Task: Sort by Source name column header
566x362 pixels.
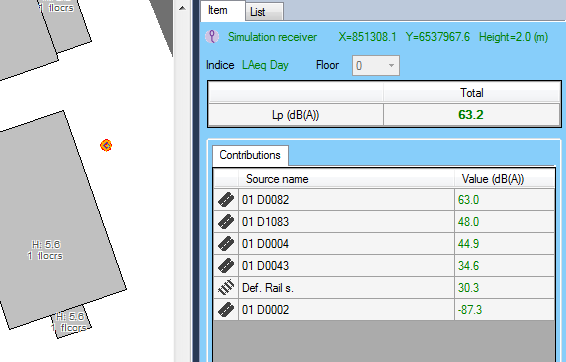Action: click(x=346, y=179)
